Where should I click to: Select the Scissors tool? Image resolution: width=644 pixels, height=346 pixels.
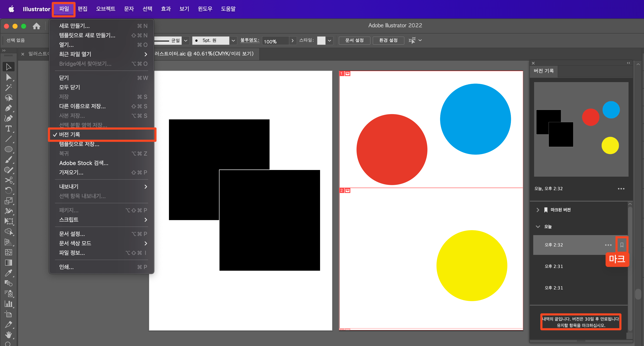9,180
